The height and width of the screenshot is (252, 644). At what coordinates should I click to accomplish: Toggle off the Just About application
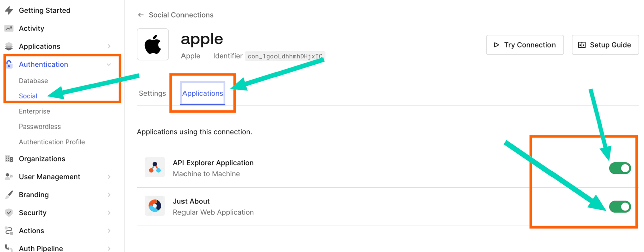click(620, 206)
